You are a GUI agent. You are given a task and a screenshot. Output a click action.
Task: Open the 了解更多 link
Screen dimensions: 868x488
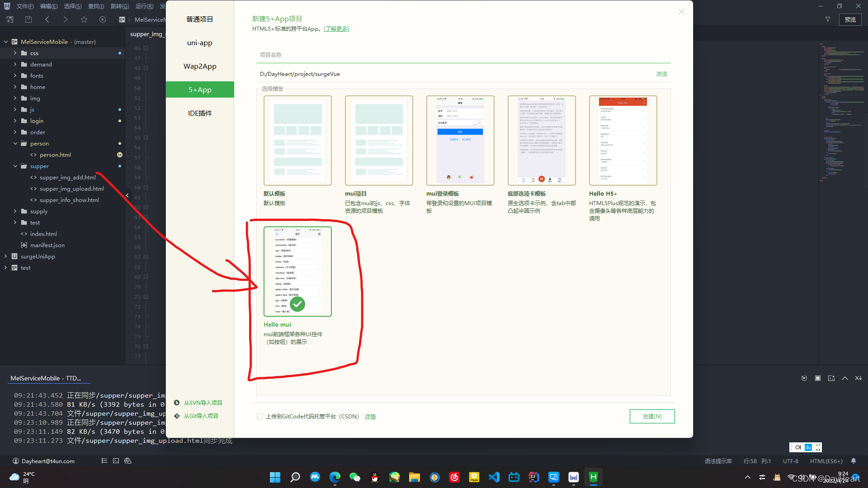pos(336,28)
